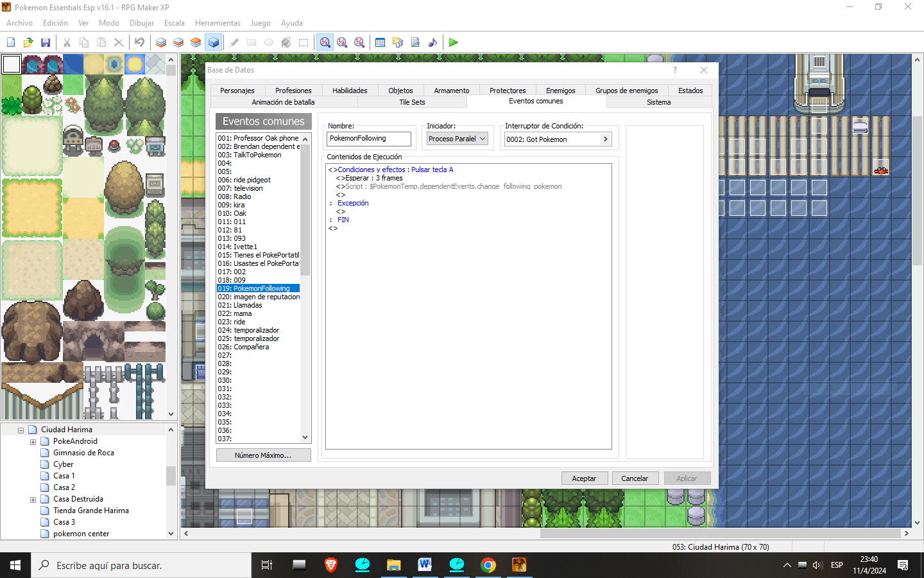This screenshot has height=578, width=924.
Task: Switch to the Tile Sets tab
Action: [x=412, y=102]
